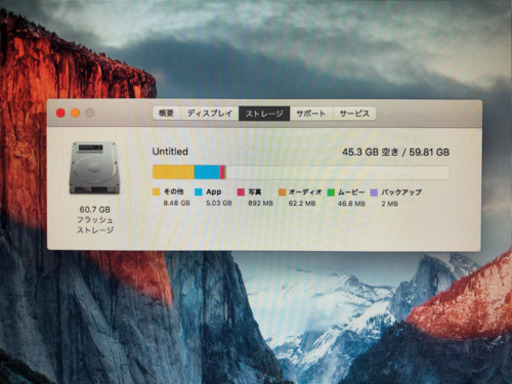512x384 pixels.
Task: Switch to the 概要 tab
Action: 166,113
